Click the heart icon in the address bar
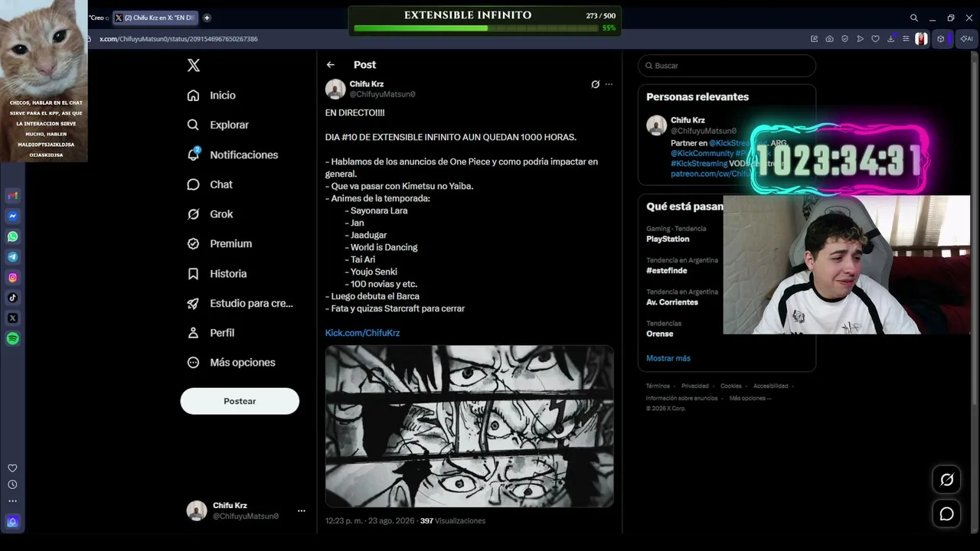The height and width of the screenshot is (551, 980). tap(875, 39)
